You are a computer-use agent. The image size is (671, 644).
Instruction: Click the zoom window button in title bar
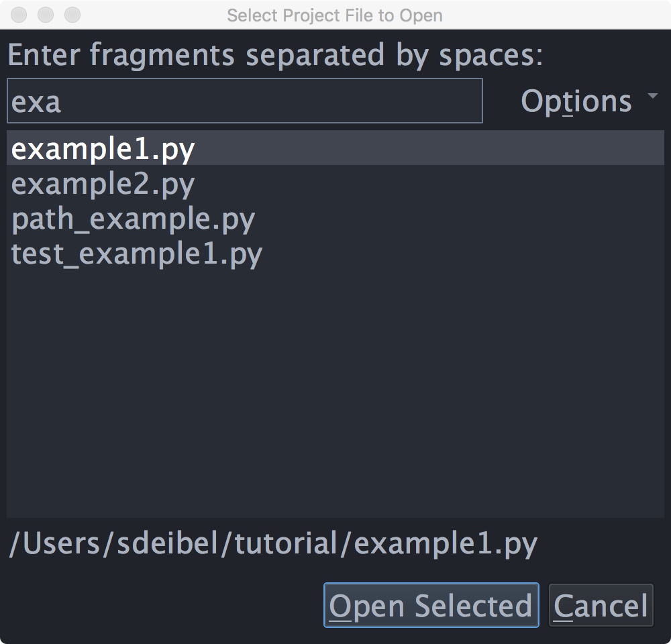point(72,15)
